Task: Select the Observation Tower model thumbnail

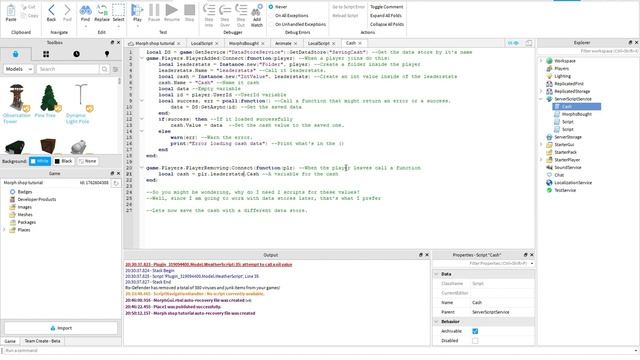Action: (x=17, y=98)
